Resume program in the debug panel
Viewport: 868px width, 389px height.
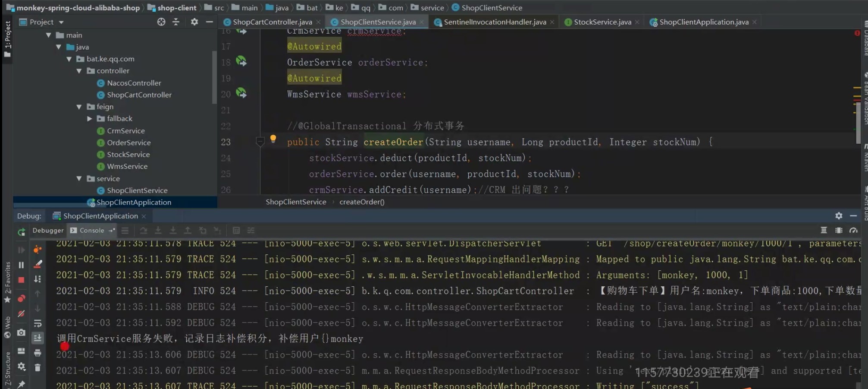pyautogui.click(x=21, y=250)
